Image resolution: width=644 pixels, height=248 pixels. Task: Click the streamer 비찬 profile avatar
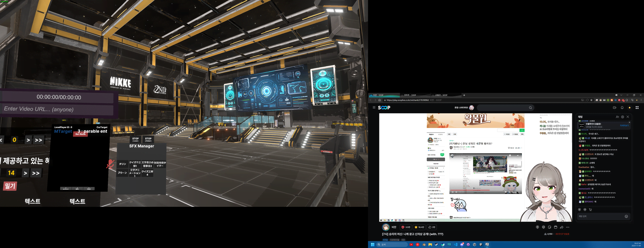(386, 227)
